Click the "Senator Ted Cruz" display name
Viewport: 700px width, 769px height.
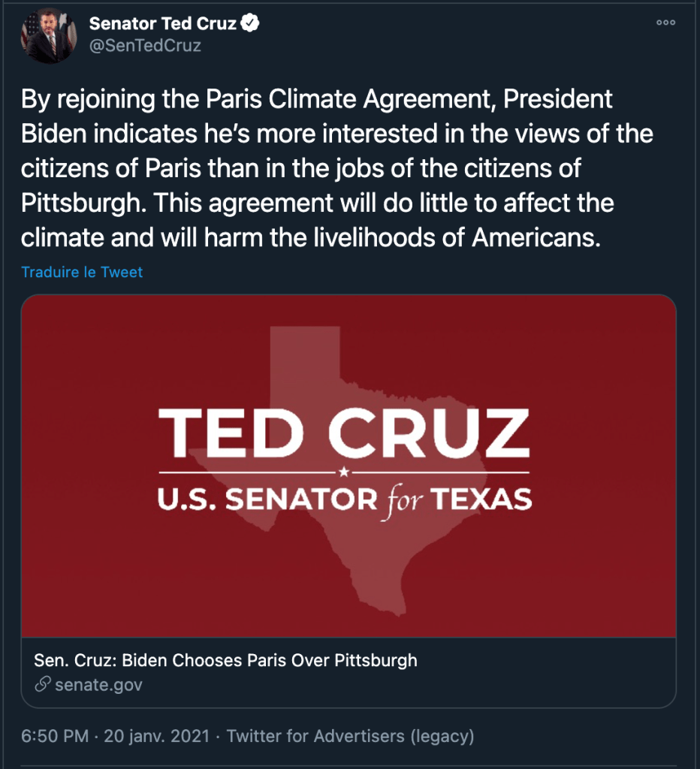point(163,23)
